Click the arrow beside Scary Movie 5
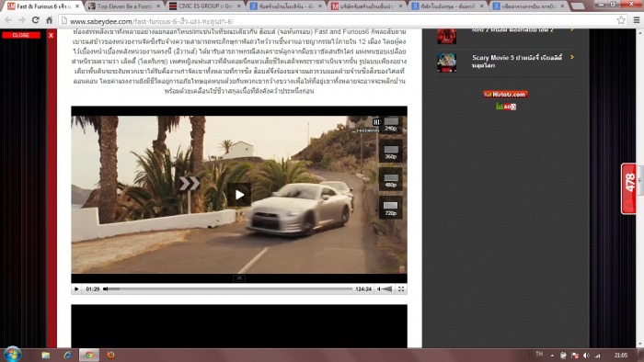 [x=571, y=57]
